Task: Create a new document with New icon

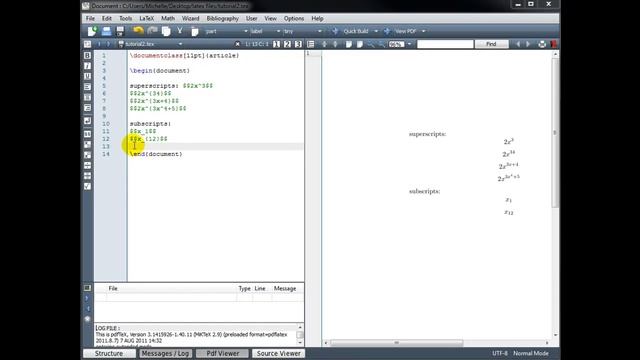Action: [x=92, y=31]
